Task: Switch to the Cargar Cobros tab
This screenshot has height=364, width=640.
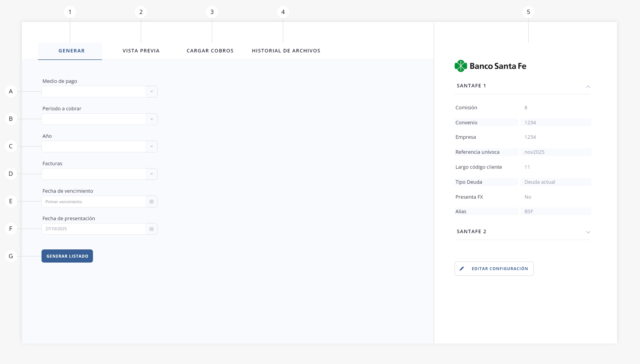Action: [x=210, y=51]
